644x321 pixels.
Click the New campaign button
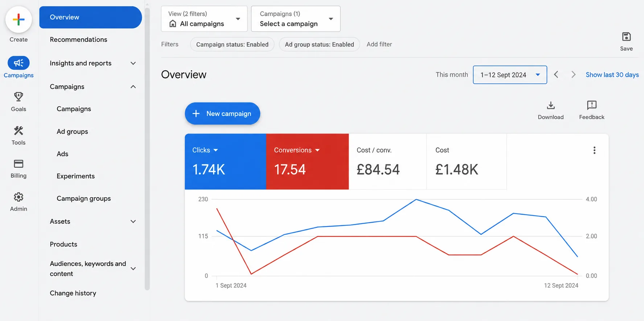[x=222, y=113]
